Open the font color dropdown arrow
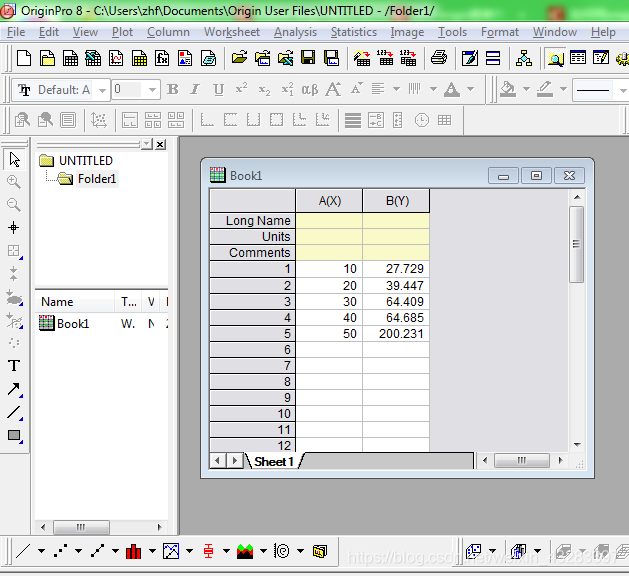This screenshot has width=629, height=576. click(x=471, y=89)
